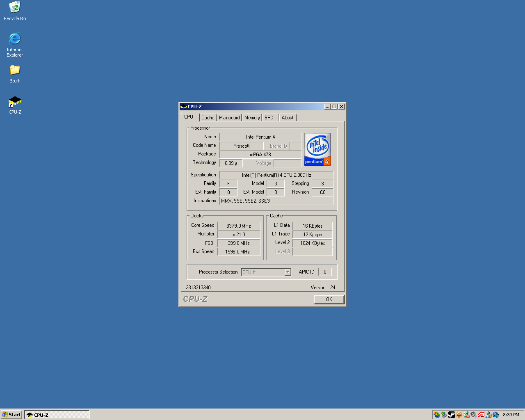The image size is (525, 420).
Task: Click the L1 Trace value "12 Kµops"
Action: tap(313, 235)
